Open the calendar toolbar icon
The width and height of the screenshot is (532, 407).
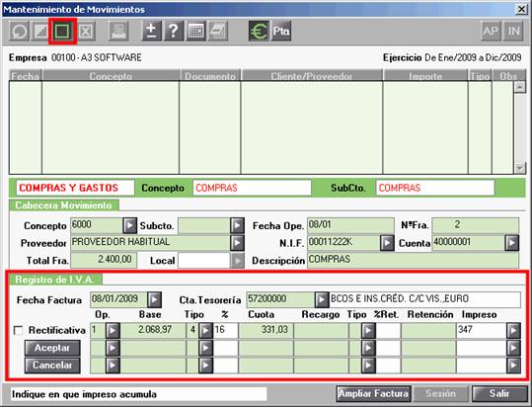[x=195, y=32]
